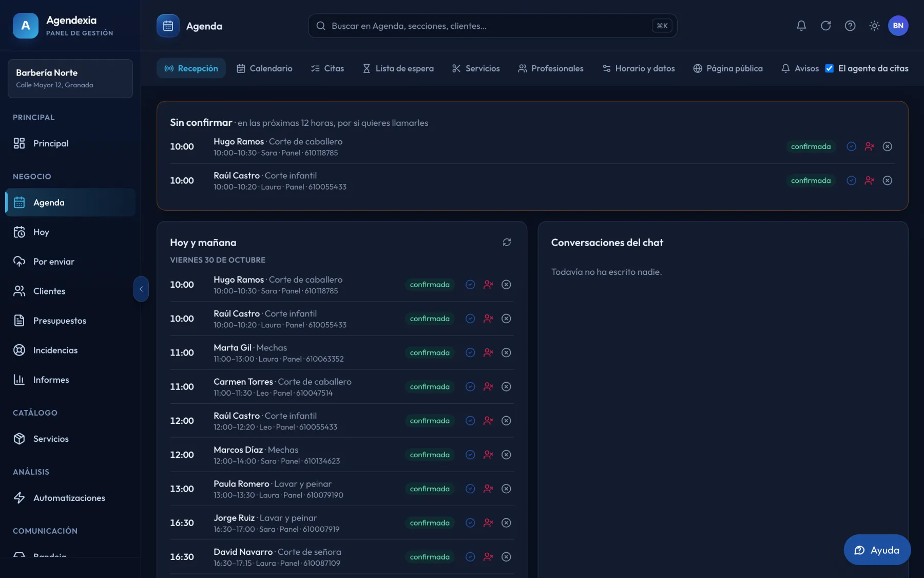Open the notifications bell in the top bar
The width and height of the screenshot is (924, 578).
801,26
